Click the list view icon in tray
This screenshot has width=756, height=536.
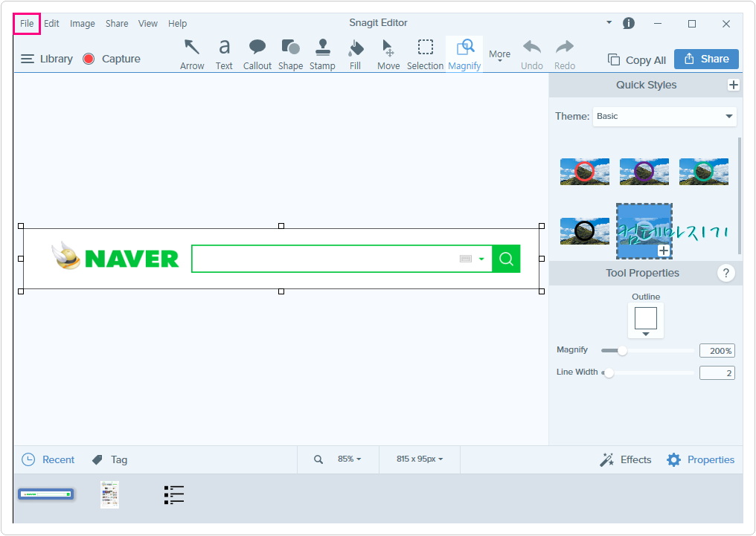[x=174, y=494]
